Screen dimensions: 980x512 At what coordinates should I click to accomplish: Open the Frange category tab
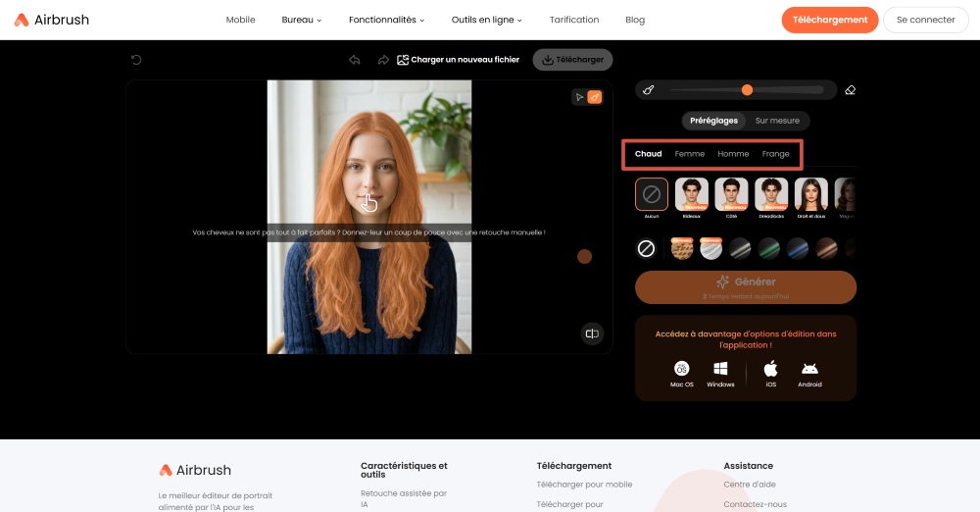click(775, 154)
